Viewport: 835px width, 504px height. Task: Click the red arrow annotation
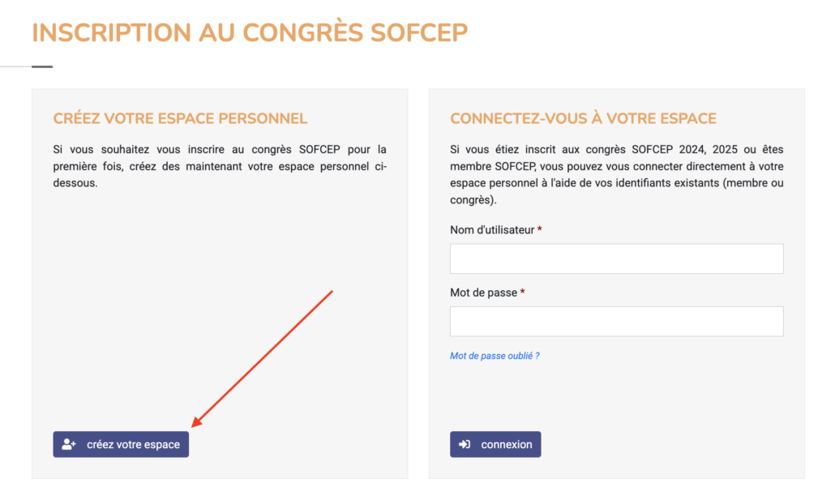click(263, 357)
